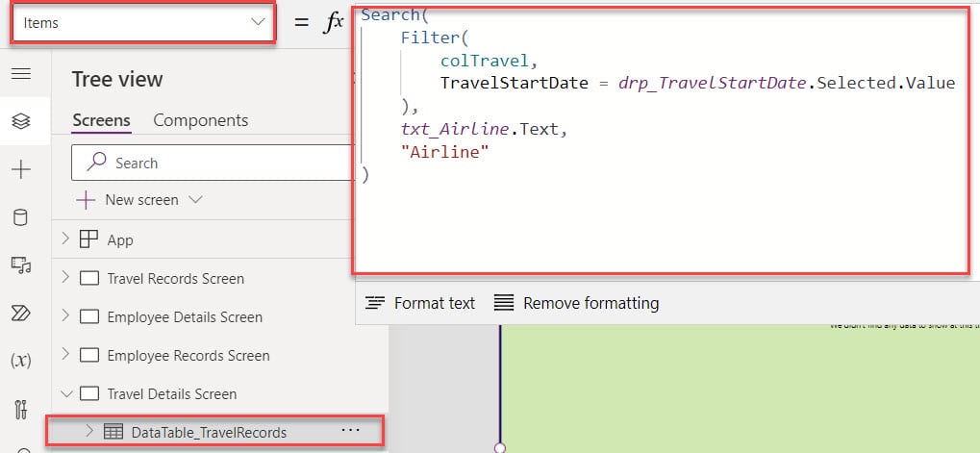This screenshot has width=980, height=453.
Task: Click the App grid icon
Action: coord(88,239)
